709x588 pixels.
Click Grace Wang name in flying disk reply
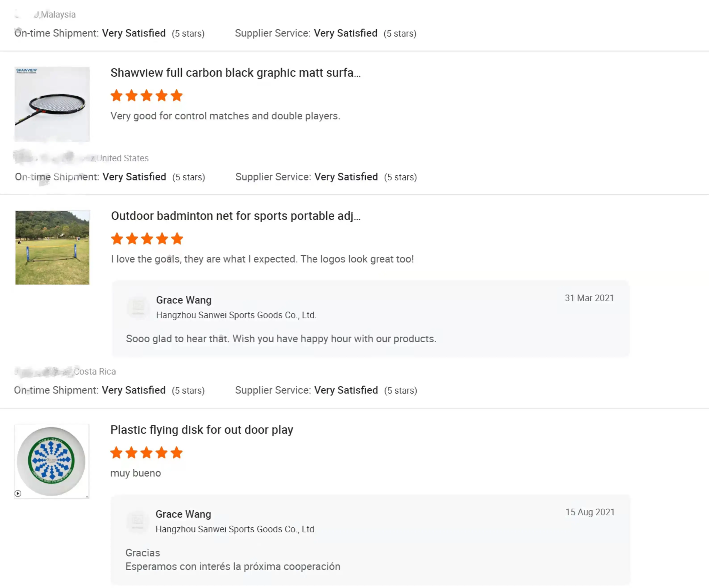[x=183, y=514]
